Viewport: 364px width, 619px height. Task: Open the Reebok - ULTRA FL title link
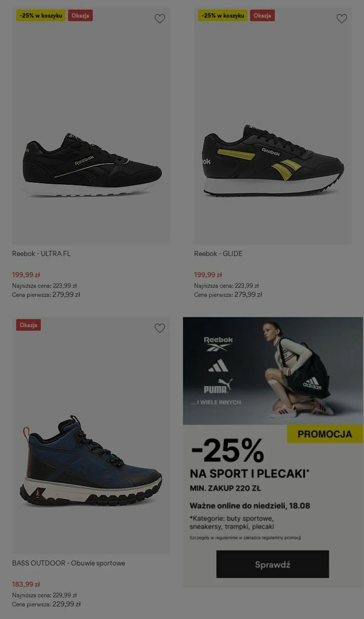click(x=41, y=253)
